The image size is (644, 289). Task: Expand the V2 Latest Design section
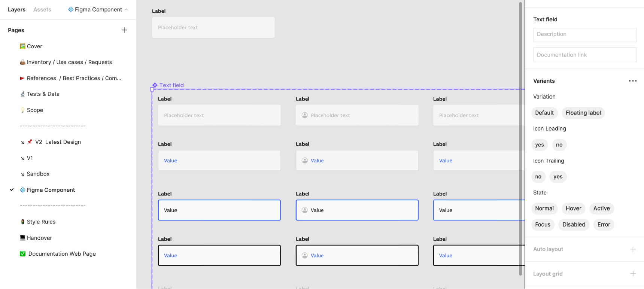click(22, 142)
